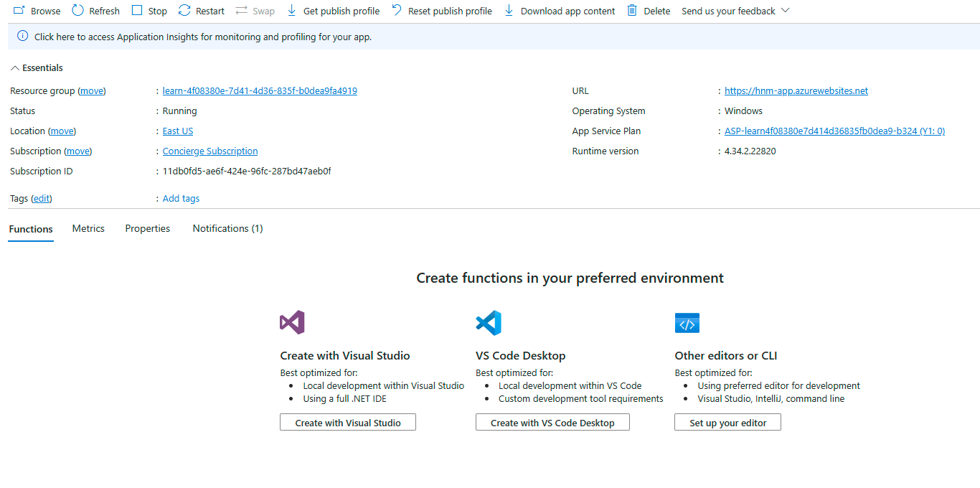Click the Other editors or CLI heading

(726, 356)
